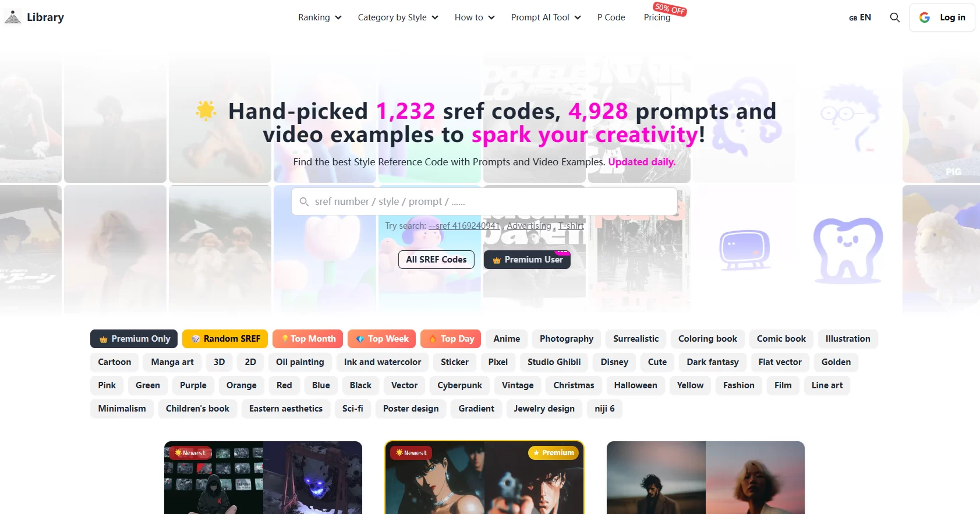This screenshot has height=514, width=980.
Task: Toggle the Top Week filter chip
Action: [382, 339]
